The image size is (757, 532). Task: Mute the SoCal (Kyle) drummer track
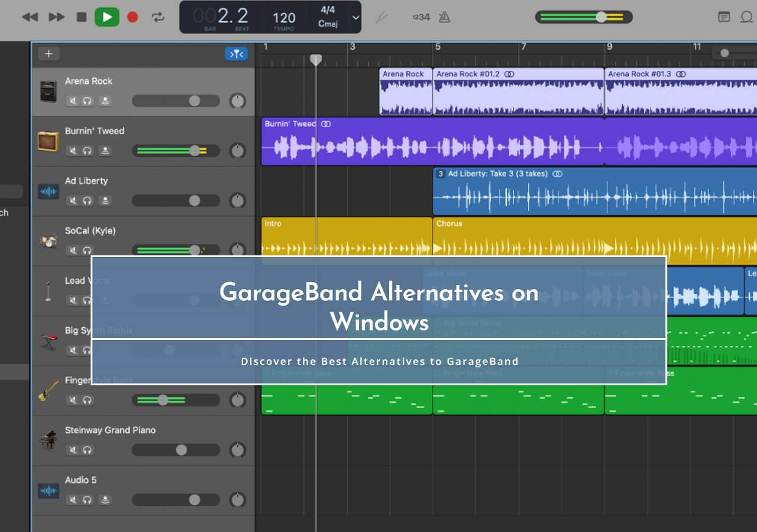coord(73,250)
